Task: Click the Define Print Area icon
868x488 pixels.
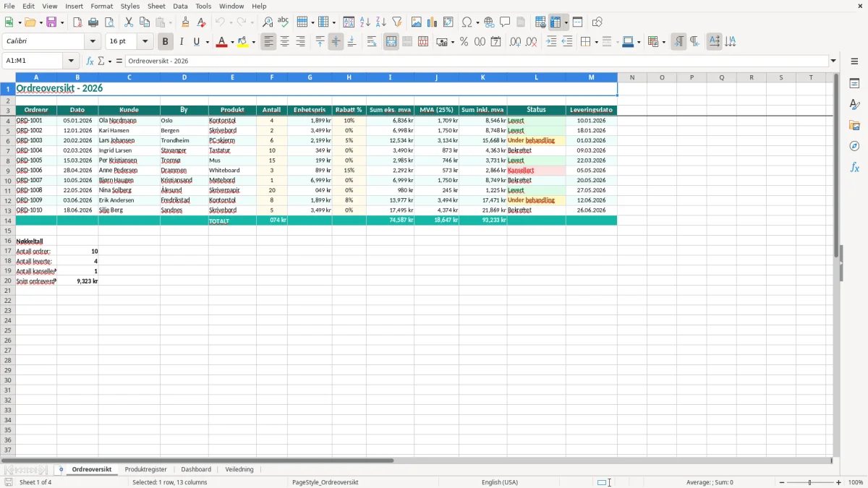Action: pyautogui.click(x=540, y=22)
